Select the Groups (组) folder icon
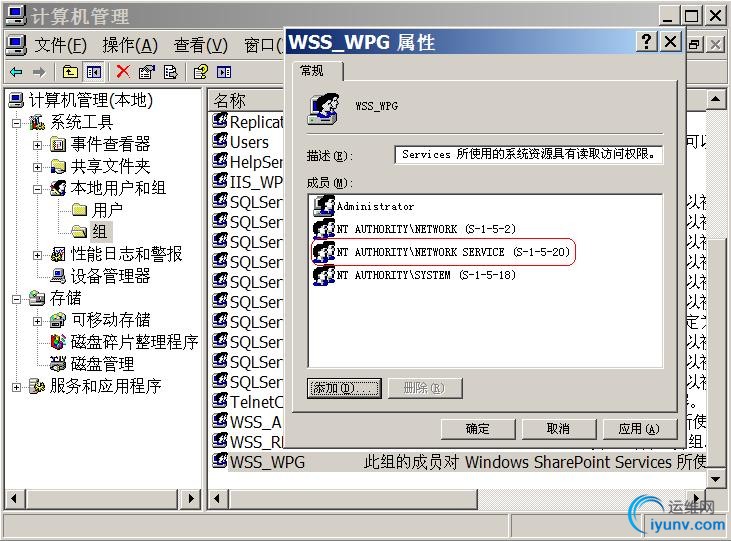731x541 pixels. [x=80, y=231]
